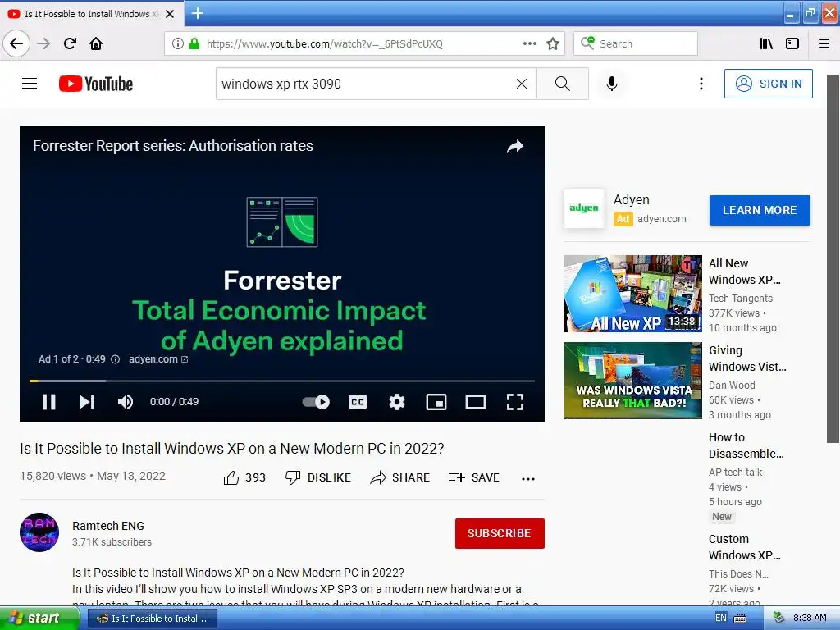Open the SHARE option below video
This screenshot has width=840, height=630.
tap(400, 477)
